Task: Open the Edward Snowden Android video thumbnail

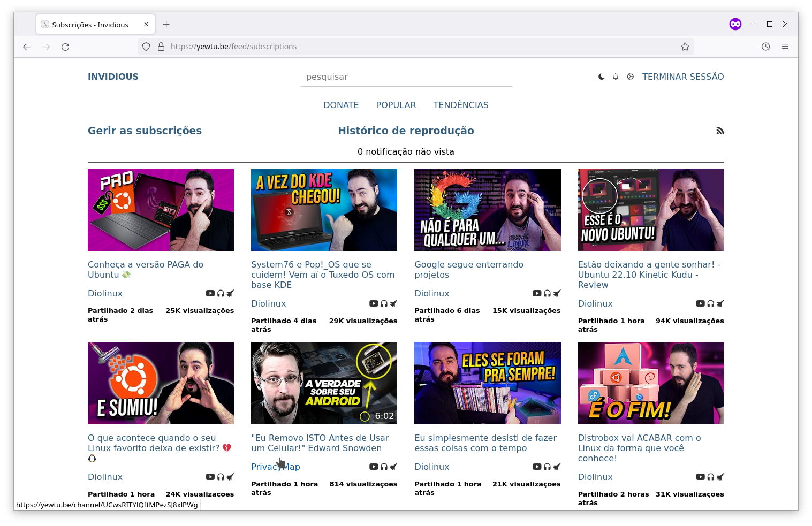Action: click(324, 383)
